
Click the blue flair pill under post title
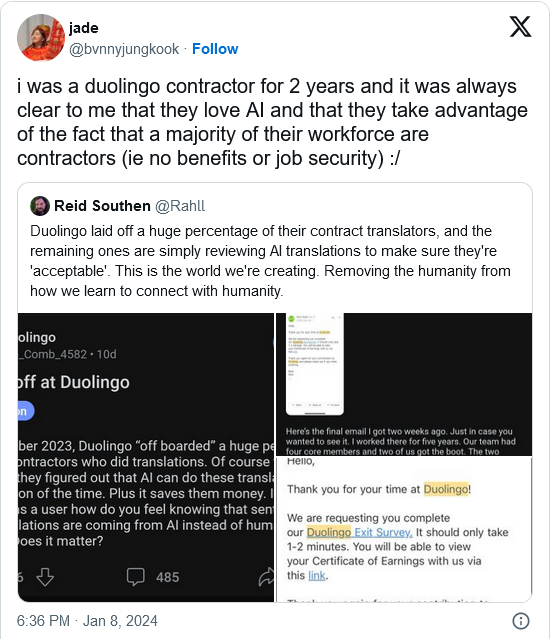pyautogui.click(x=26, y=412)
